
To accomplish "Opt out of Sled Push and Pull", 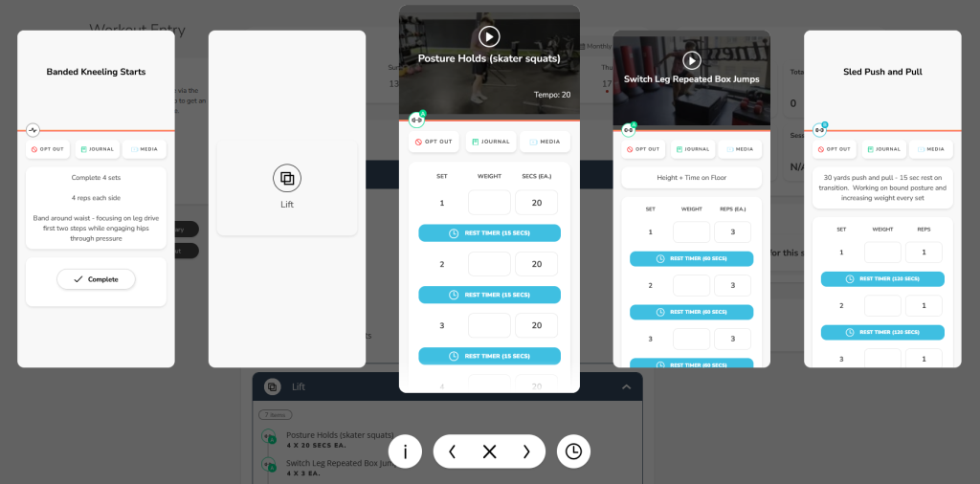I will point(835,149).
